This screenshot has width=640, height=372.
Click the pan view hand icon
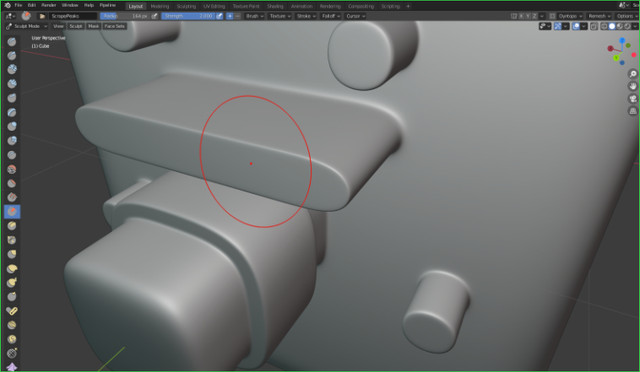coord(633,86)
